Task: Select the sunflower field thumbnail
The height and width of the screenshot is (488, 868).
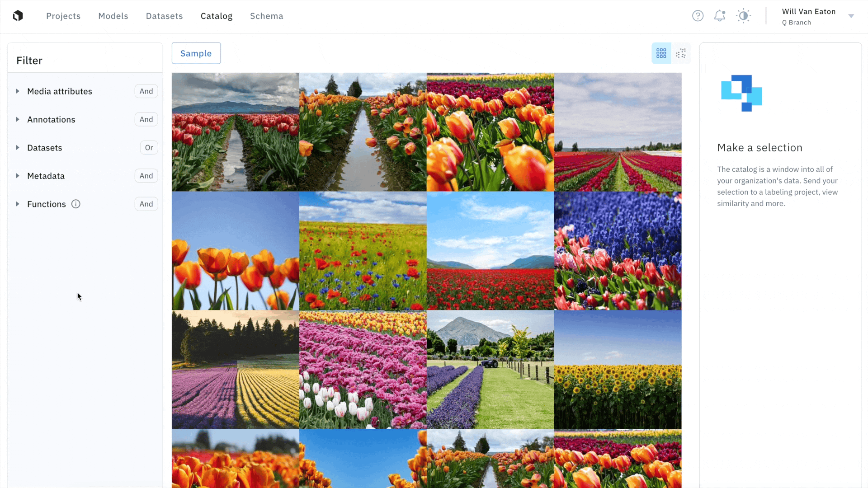Action: tap(618, 370)
